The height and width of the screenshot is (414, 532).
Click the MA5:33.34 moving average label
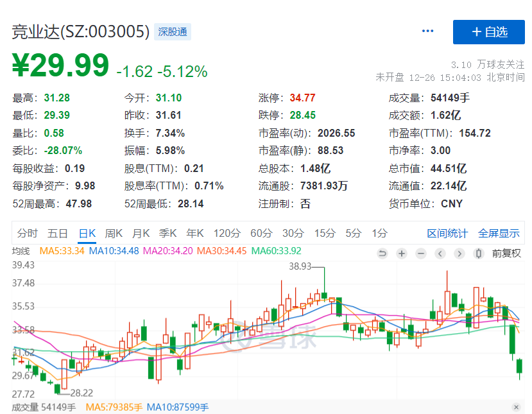point(62,251)
